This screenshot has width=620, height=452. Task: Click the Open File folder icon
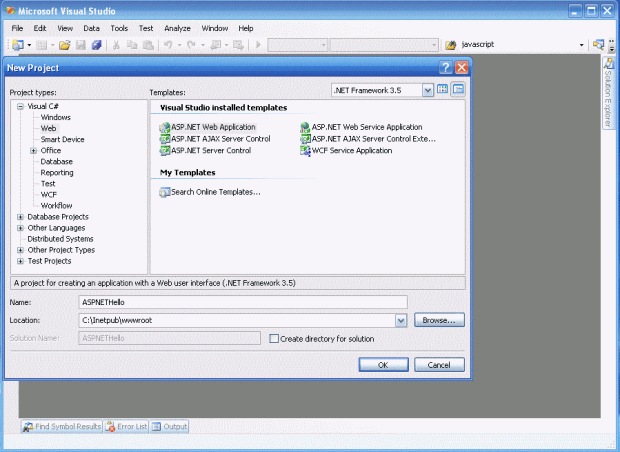(64, 45)
